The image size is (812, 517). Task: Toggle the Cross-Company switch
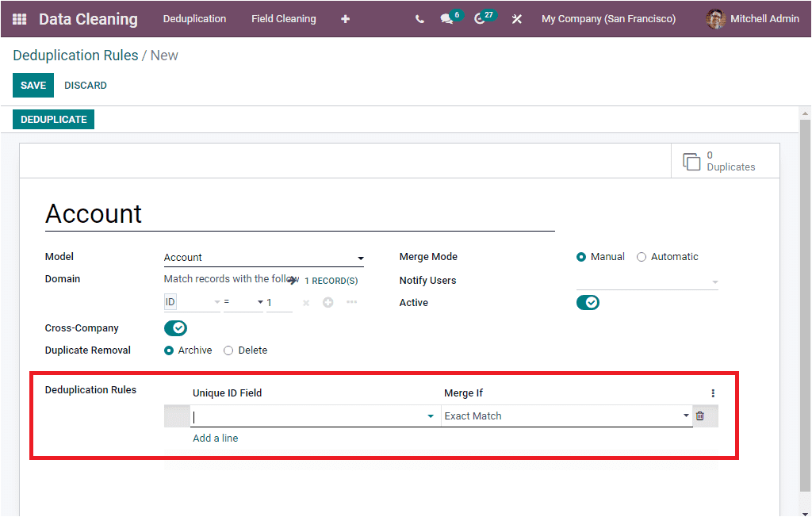[x=175, y=328]
